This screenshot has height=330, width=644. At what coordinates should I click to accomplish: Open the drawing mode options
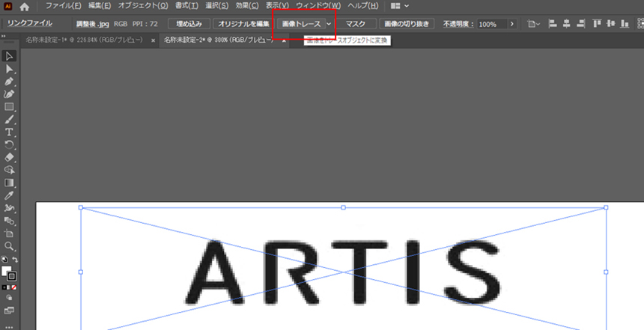[x=9, y=298]
